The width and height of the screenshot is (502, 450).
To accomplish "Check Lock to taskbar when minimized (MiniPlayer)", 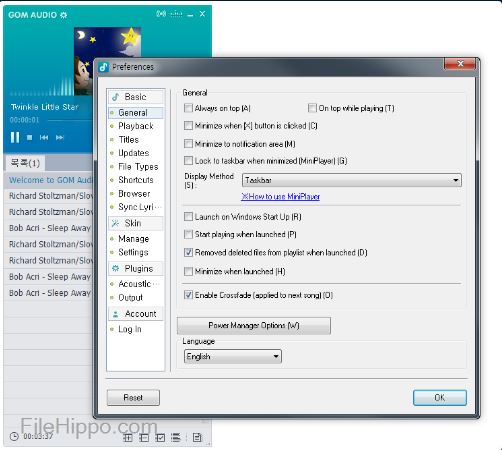I will pos(188,161).
